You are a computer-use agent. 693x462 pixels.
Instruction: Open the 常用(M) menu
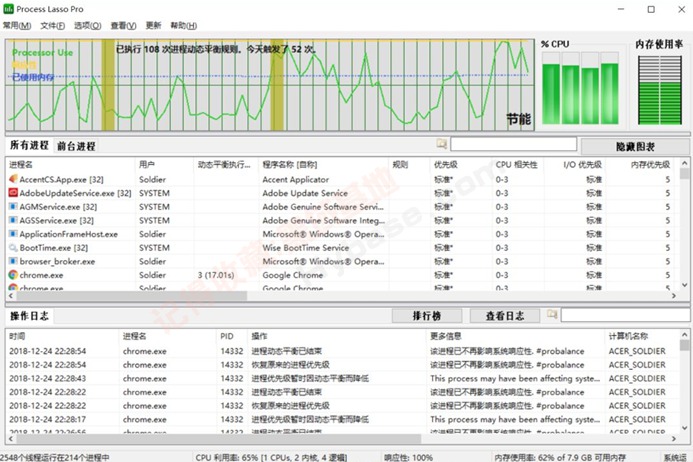17,26
